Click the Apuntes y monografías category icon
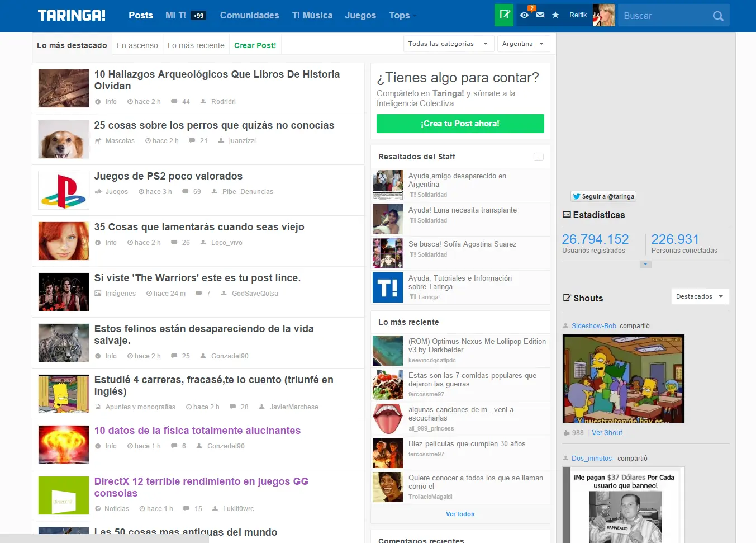The width and height of the screenshot is (756, 543). click(x=98, y=407)
